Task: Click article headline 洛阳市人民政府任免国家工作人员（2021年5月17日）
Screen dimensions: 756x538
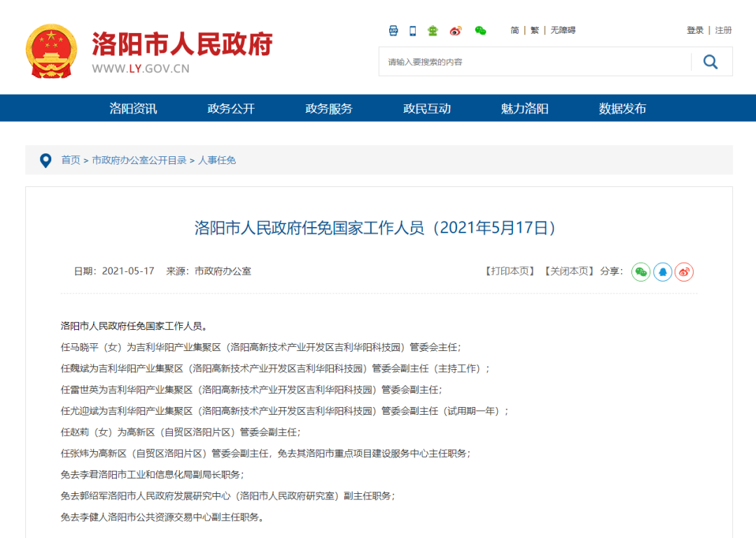Action: click(375, 228)
